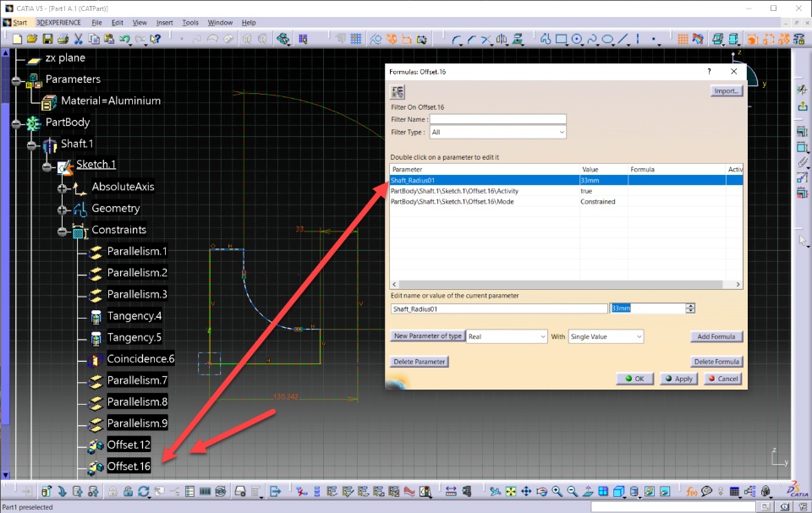812x513 pixels.
Task: Collapse the Shaft.1 tree node
Action: [x=32, y=145]
